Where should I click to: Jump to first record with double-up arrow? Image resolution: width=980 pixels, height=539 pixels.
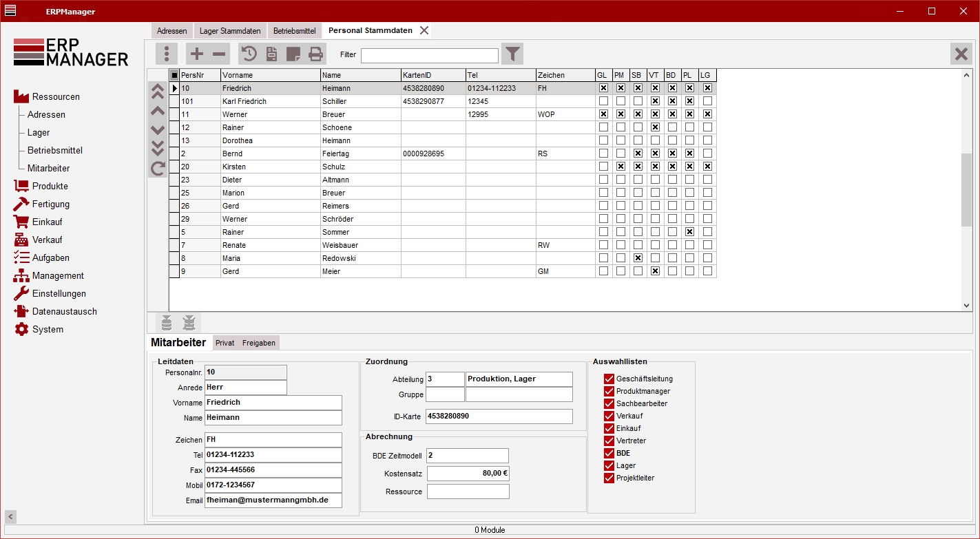click(157, 91)
